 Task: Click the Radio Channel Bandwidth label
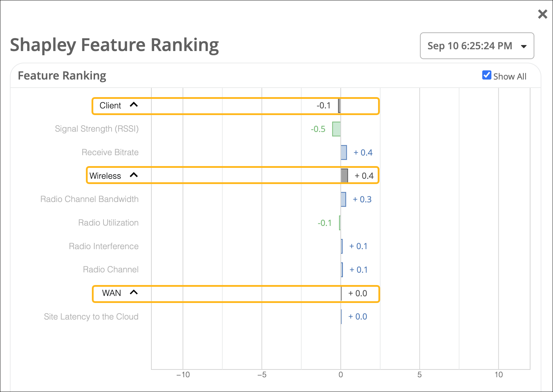click(x=89, y=199)
